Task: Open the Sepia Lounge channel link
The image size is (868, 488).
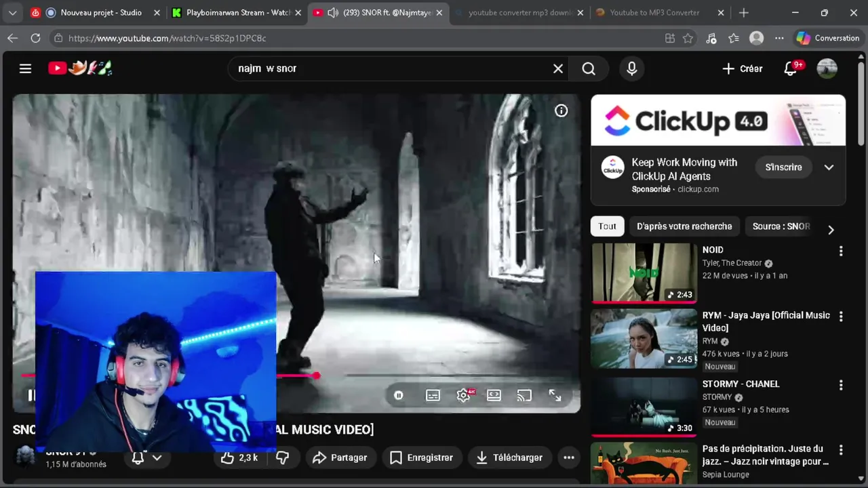Action: tap(726, 474)
